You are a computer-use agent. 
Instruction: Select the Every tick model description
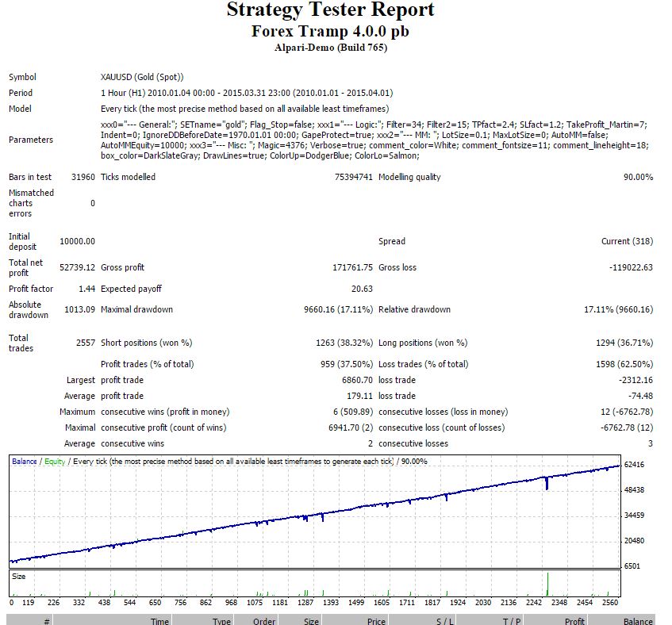(x=244, y=109)
